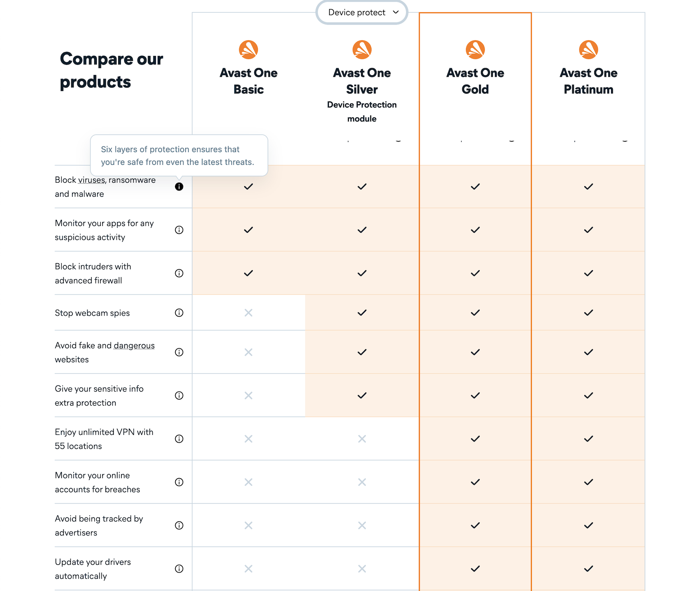The width and height of the screenshot is (700, 591).
Task: Click the Avast One Platinum logo
Action: click(589, 50)
